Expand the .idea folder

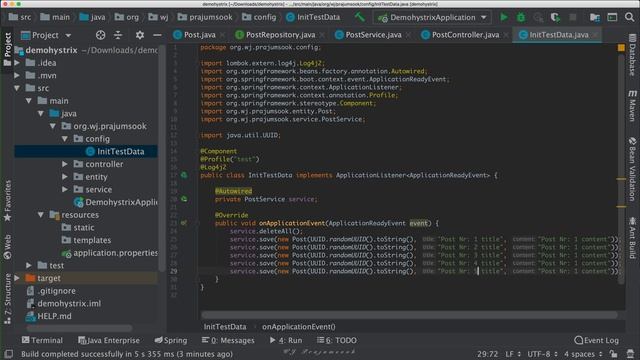tap(17, 63)
